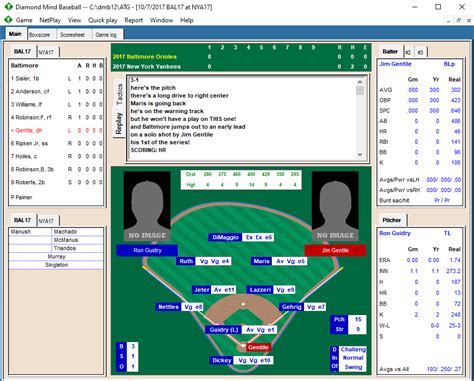Open the Report menu
This screenshot has width=474, height=381.
pyautogui.click(x=134, y=20)
